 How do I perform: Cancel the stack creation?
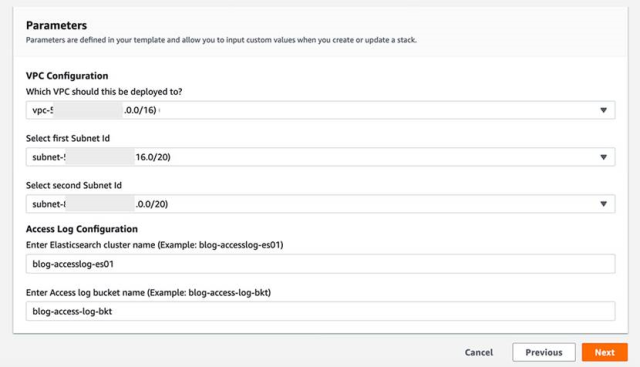479,352
